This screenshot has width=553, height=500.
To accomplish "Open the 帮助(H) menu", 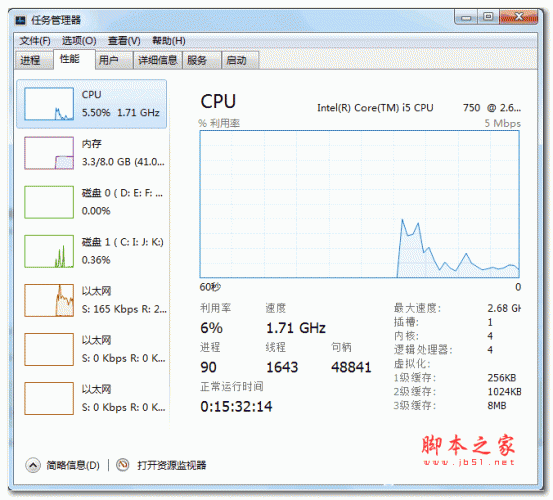I will (169, 41).
